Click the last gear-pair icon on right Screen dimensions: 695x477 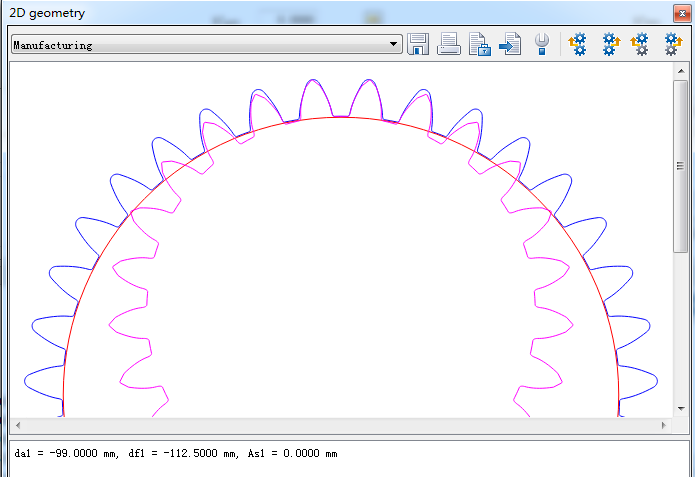(673, 44)
